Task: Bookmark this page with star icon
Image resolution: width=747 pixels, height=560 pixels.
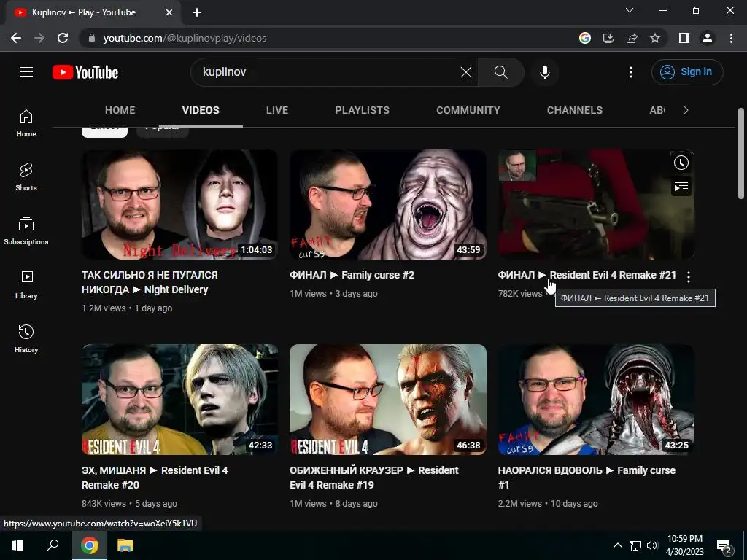Action: point(655,38)
